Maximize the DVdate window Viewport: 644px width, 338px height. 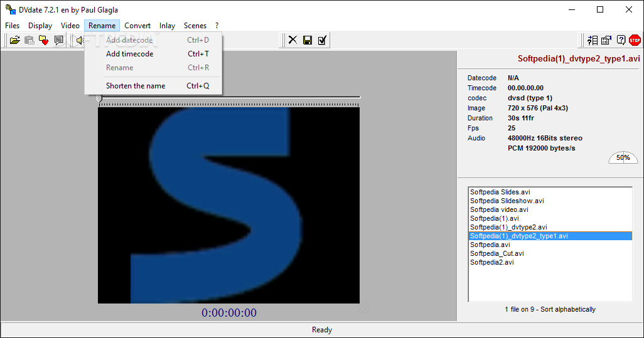[x=600, y=9]
